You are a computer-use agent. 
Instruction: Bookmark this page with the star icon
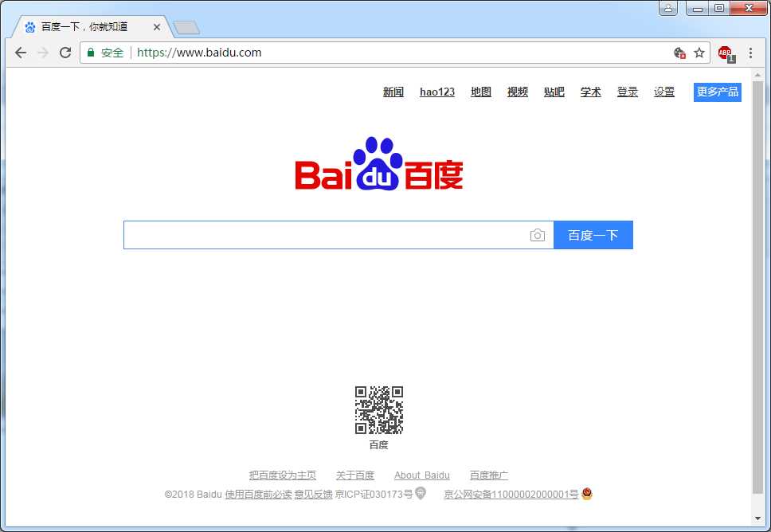(x=699, y=53)
